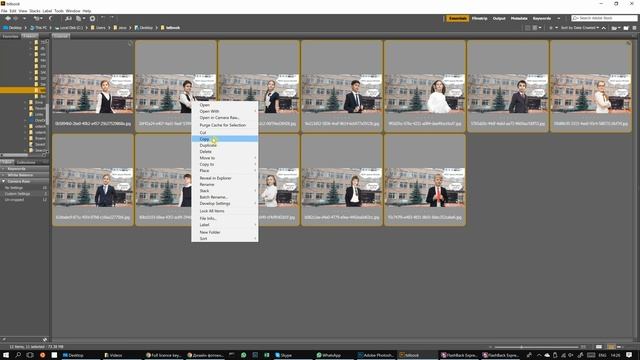Screen dimensions: 640x360
Task: Expand the White Balance filter section
Action: click(x=24, y=175)
